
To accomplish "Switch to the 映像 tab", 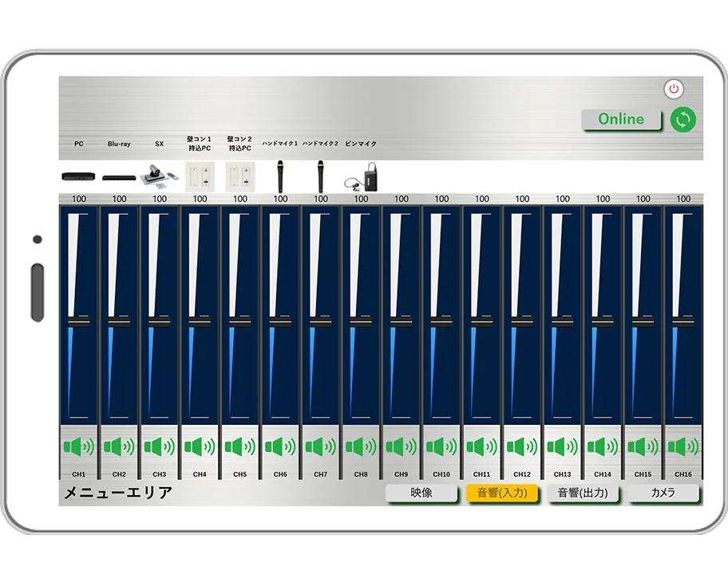I will click(x=421, y=494).
